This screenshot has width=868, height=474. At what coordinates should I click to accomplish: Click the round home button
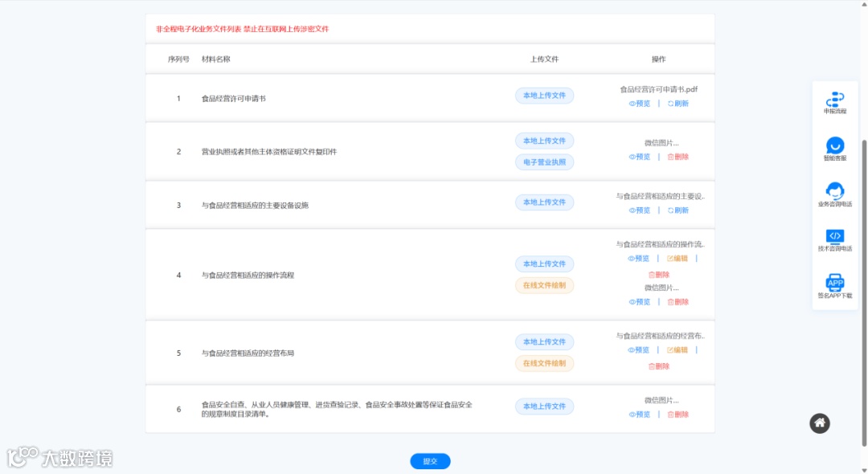tap(820, 423)
